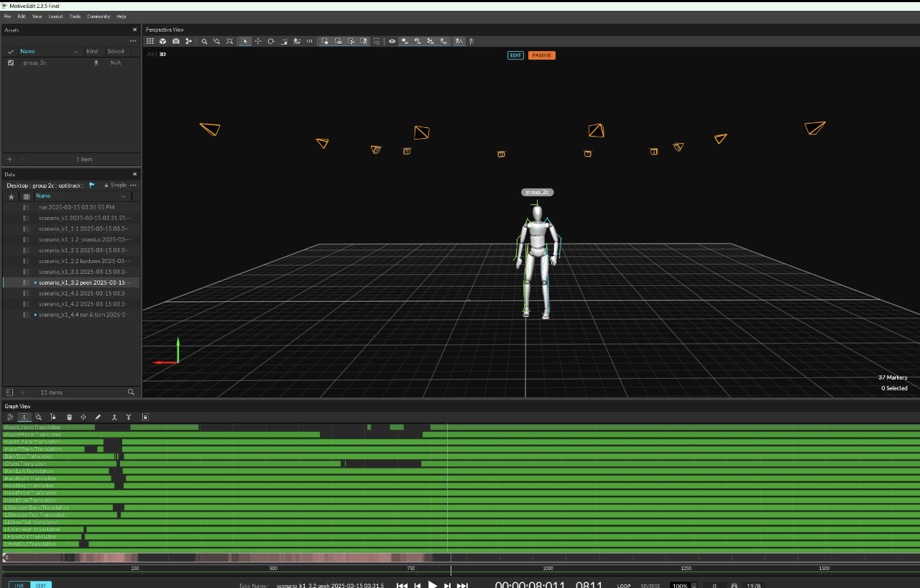Click the blue flag icon in Data pane header

point(92,185)
